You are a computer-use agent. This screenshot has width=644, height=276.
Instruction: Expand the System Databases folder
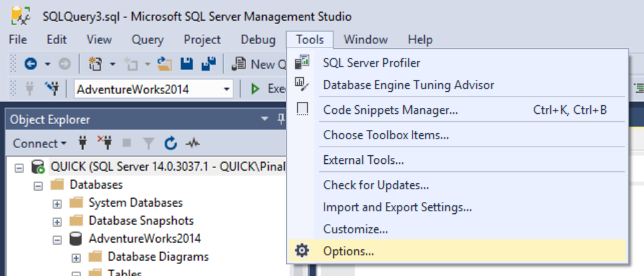click(x=57, y=204)
